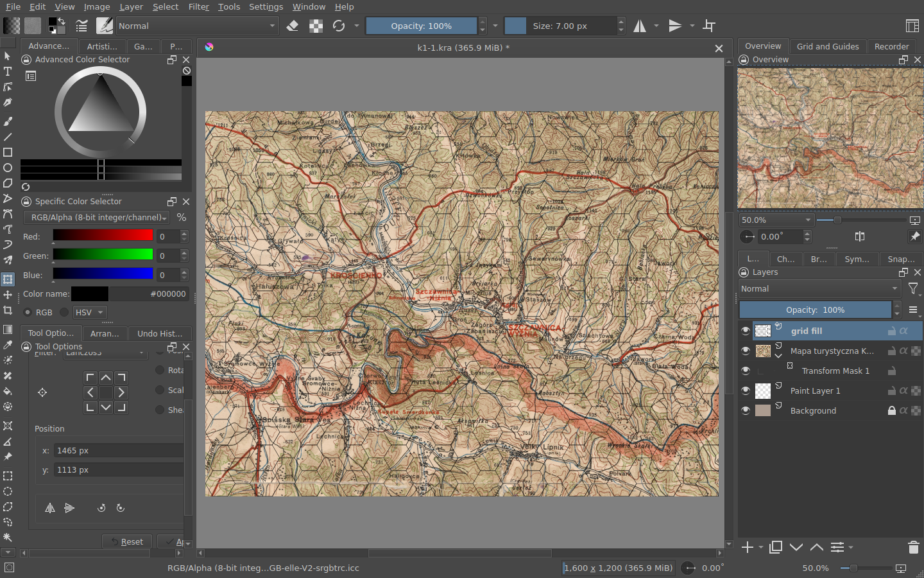The width and height of the screenshot is (924, 578).
Task: Adjust brush Opacity 100% slider
Action: coord(422,26)
